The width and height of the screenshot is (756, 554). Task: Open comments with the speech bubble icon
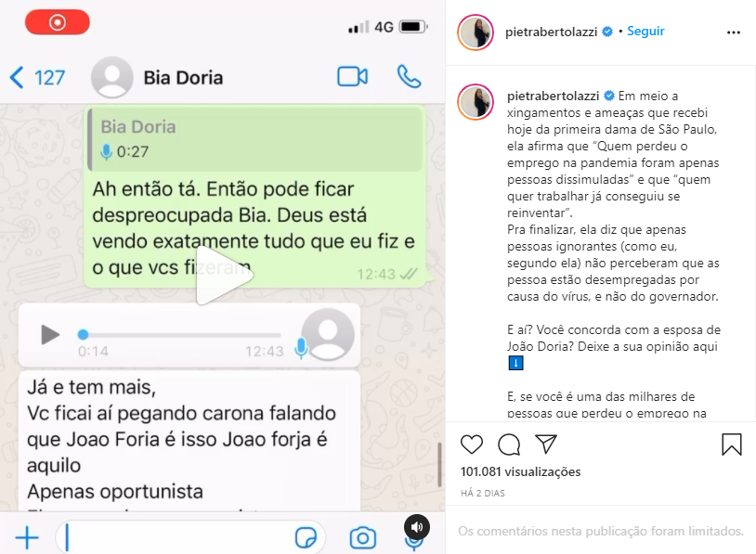point(509,444)
